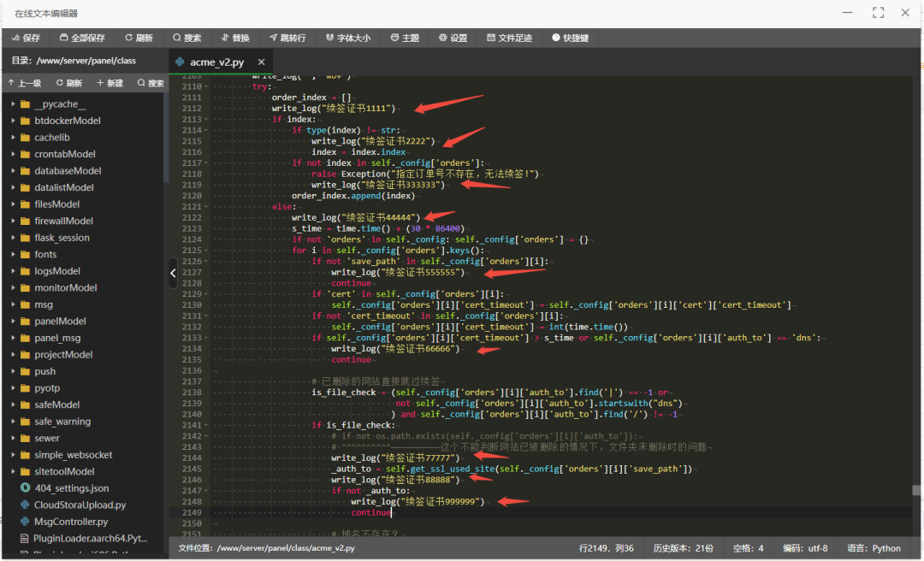Expand the databaseModel folder arrow

tap(13, 170)
